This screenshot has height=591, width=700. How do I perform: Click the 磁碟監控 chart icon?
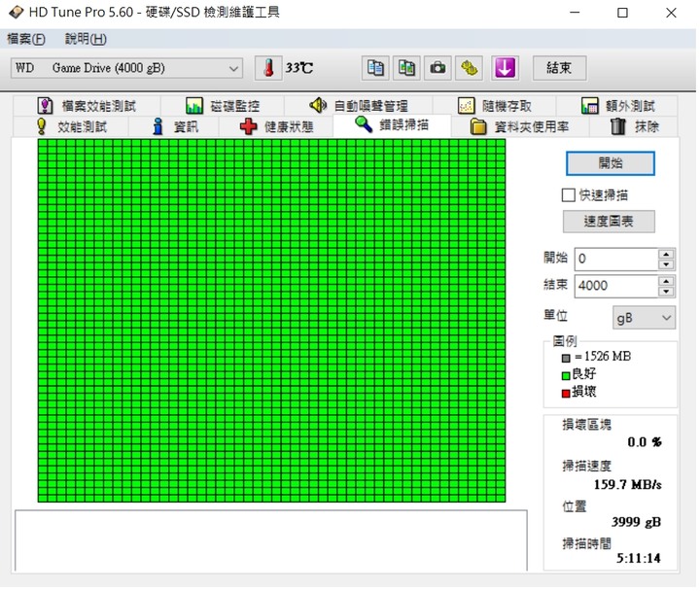[194, 106]
